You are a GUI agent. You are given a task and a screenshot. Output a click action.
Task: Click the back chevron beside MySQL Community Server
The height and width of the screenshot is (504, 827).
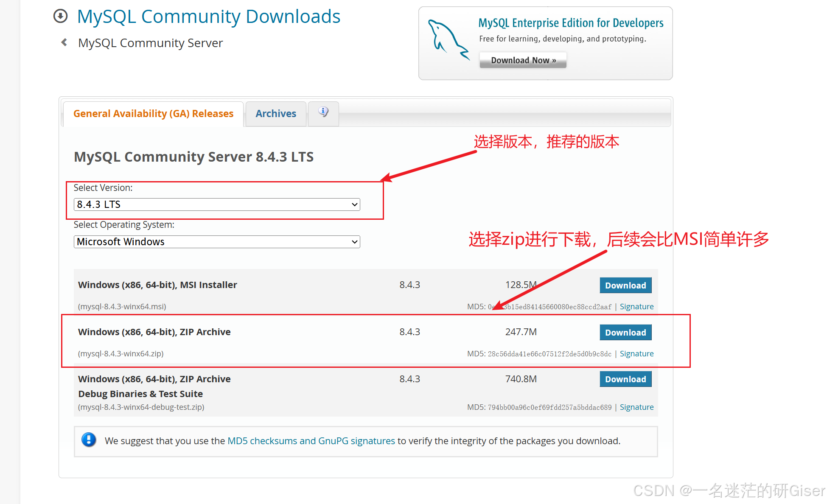64,42
